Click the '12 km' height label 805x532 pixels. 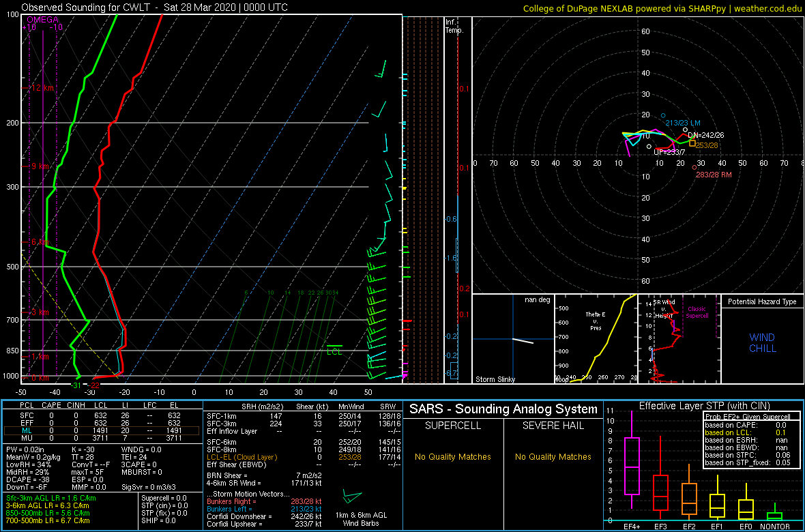42,88
